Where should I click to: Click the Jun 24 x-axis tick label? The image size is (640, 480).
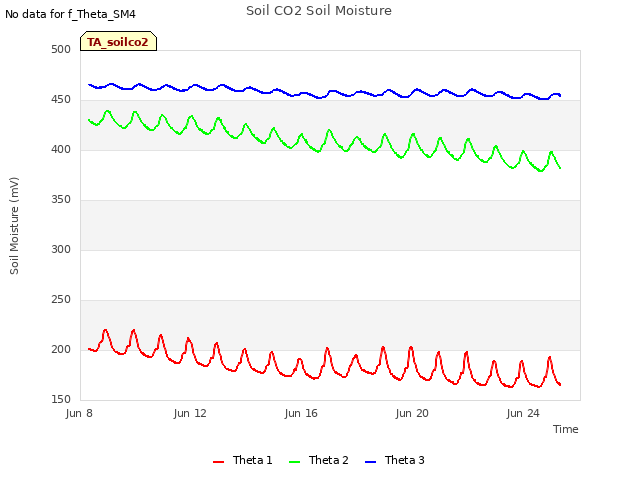coord(523,413)
